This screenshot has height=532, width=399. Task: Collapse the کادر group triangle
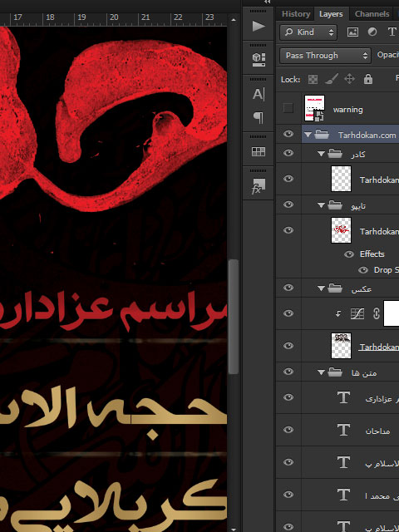point(321,154)
